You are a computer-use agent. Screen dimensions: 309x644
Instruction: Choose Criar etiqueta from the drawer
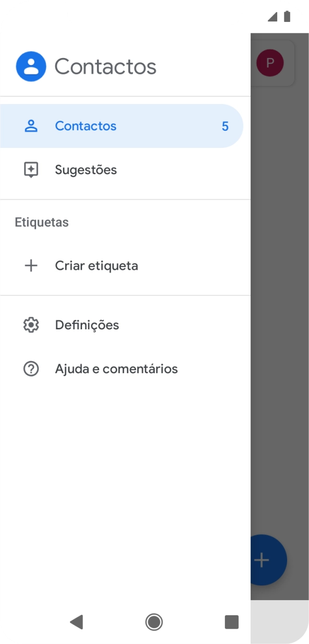pyautogui.click(x=97, y=266)
